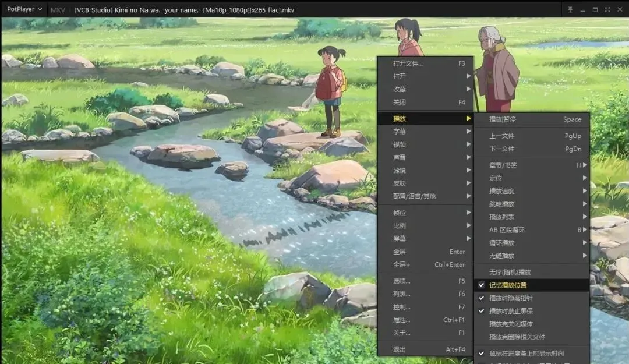
Task: Select 关闭 (F4) in the context menu
Action: pyautogui.click(x=426, y=103)
